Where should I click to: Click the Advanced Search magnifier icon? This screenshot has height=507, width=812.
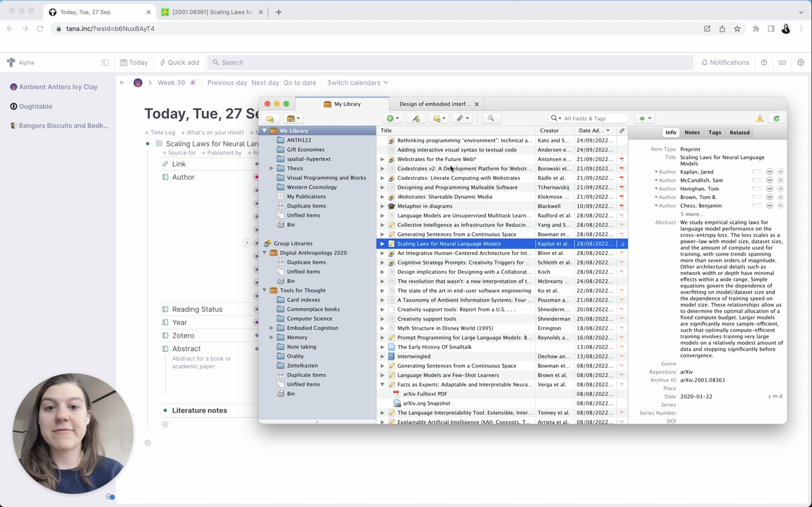coord(491,118)
